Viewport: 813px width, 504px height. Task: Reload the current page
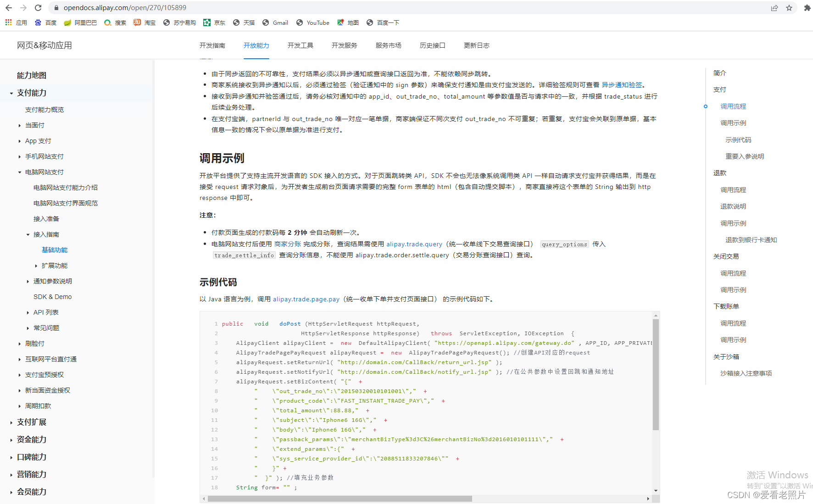[x=38, y=8]
